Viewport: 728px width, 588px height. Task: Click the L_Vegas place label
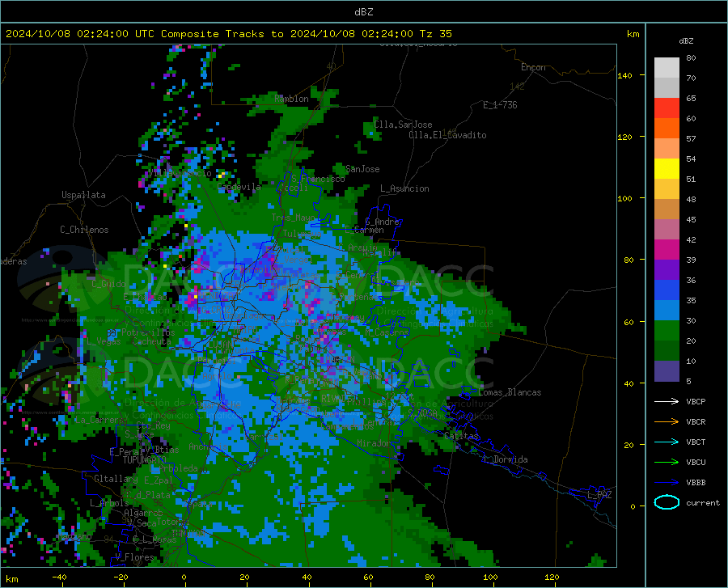(104, 341)
